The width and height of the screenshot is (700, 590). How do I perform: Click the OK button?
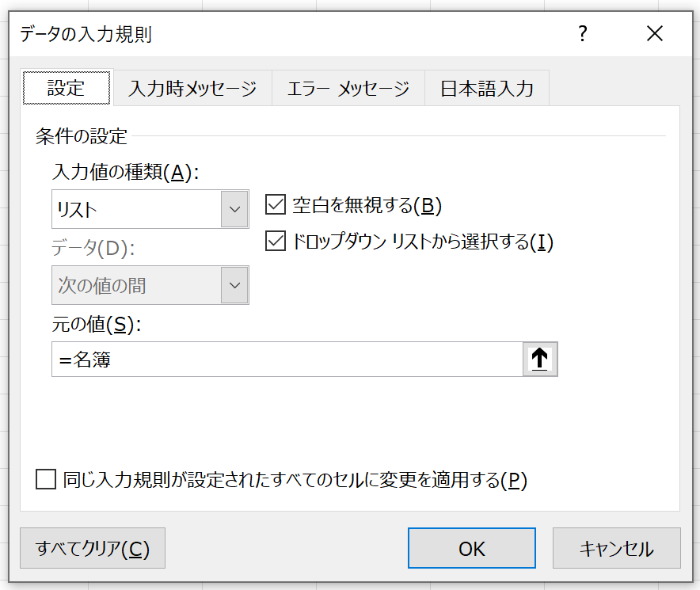pos(471,548)
